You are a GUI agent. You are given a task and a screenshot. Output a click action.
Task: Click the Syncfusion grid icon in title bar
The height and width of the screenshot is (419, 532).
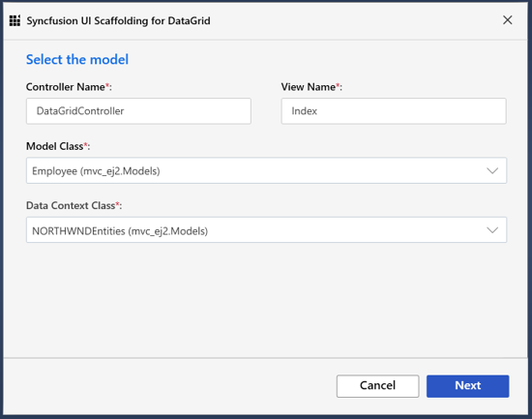pos(15,20)
